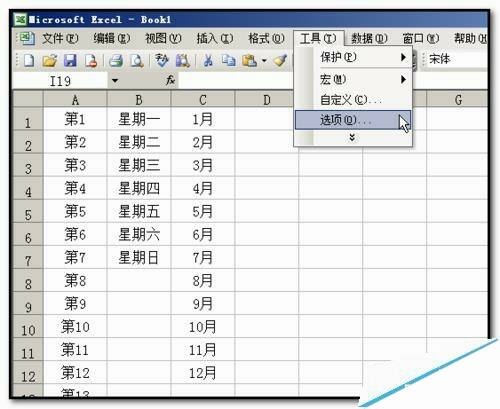Click the Print Preview icon

point(137,61)
